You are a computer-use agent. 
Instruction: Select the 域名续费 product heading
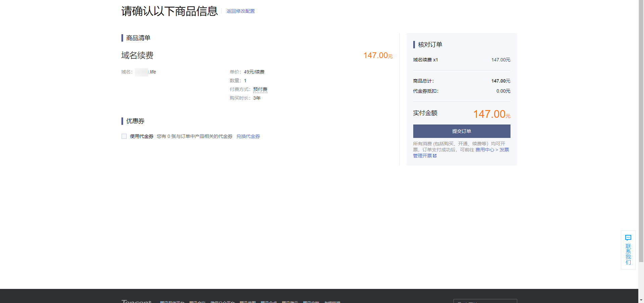coord(137,55)
